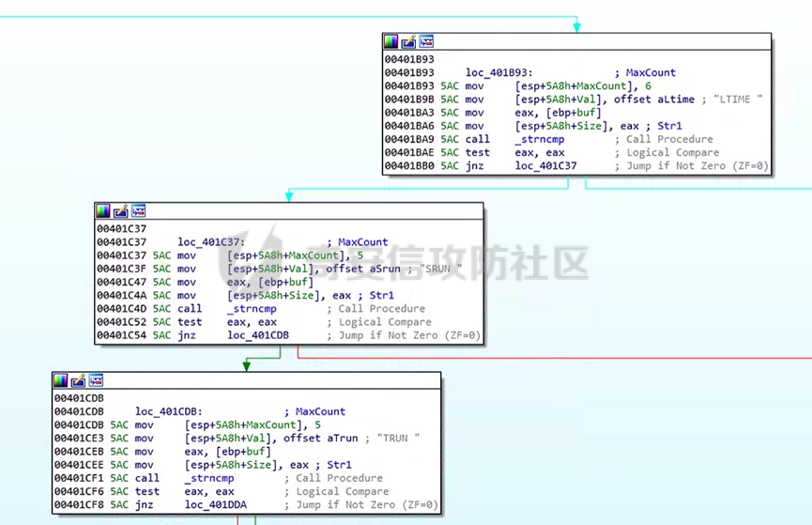This screenshot has width=812, height=525.
Task: Click jump target loc_401DDA in bottom block
Action: (215, 505)
